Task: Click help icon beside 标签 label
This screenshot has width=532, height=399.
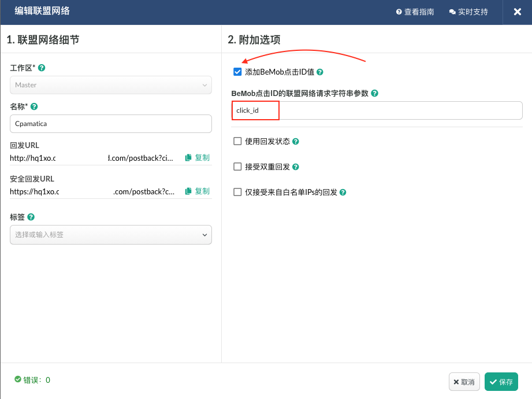Action: pos(31,217)
